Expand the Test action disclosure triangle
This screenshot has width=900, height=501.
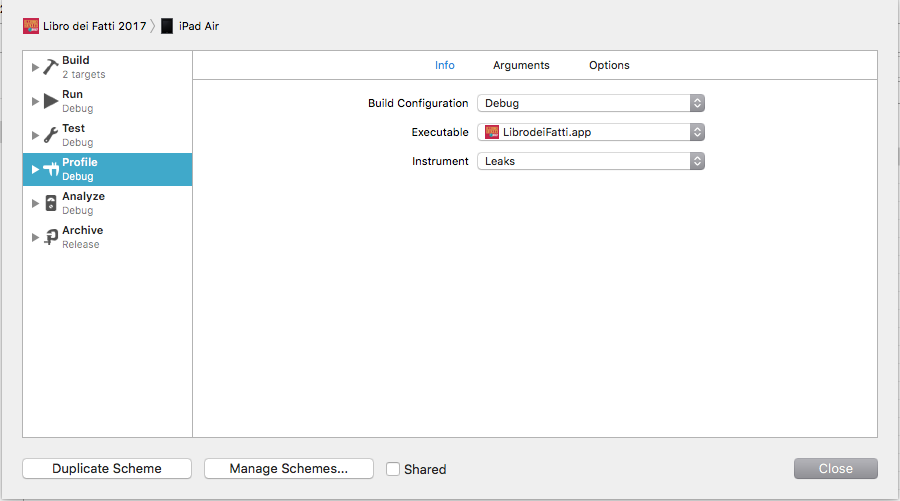coord(35,135)
